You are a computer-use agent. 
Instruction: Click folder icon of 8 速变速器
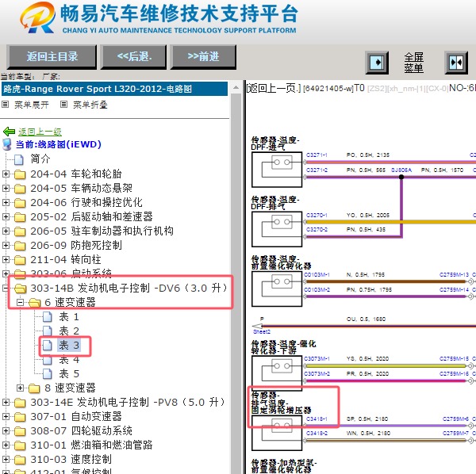tap(34, 388)
